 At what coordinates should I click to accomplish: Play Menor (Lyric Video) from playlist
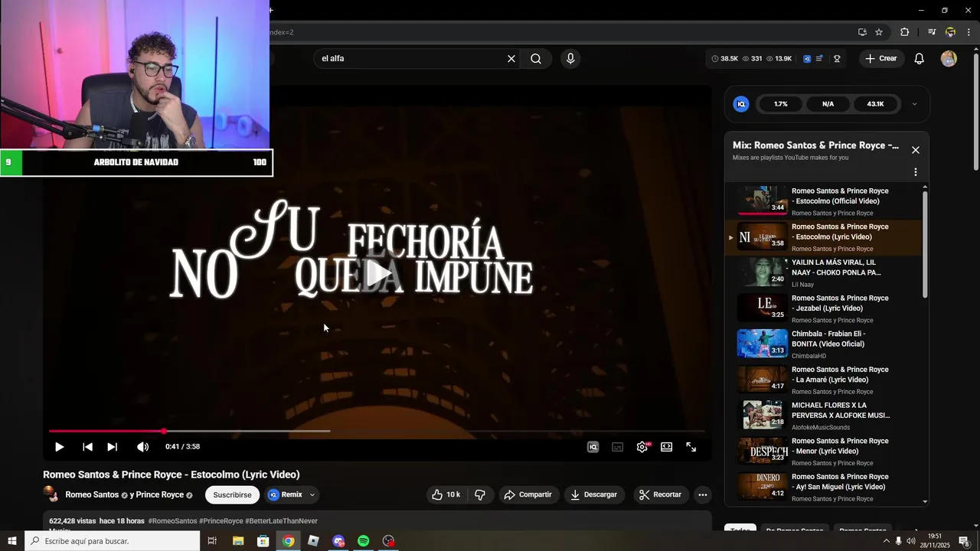tap(824, 452)
